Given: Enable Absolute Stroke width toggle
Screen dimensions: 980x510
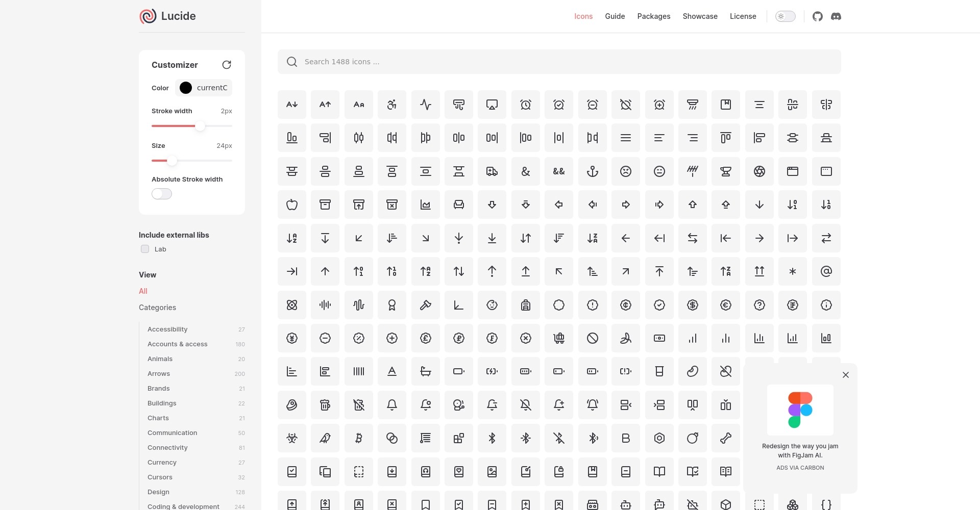Looking at the screenshot, I should 162,194.
